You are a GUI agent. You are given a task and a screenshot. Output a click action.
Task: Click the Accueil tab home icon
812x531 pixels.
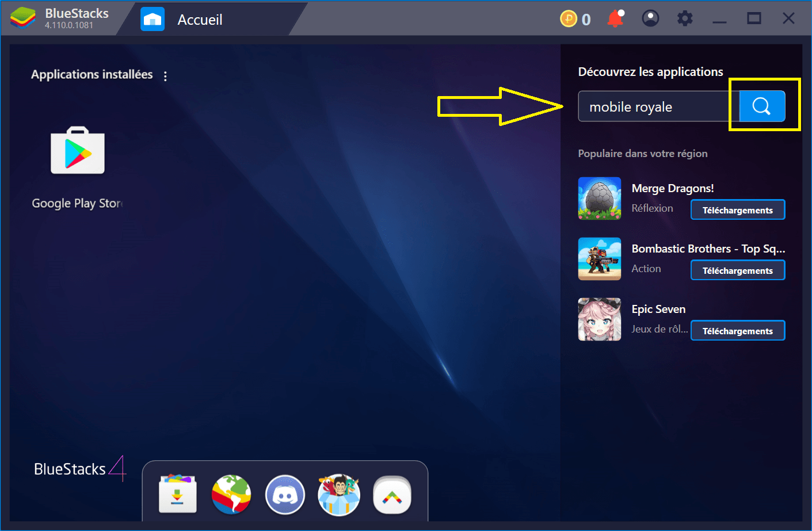point(153,19)
